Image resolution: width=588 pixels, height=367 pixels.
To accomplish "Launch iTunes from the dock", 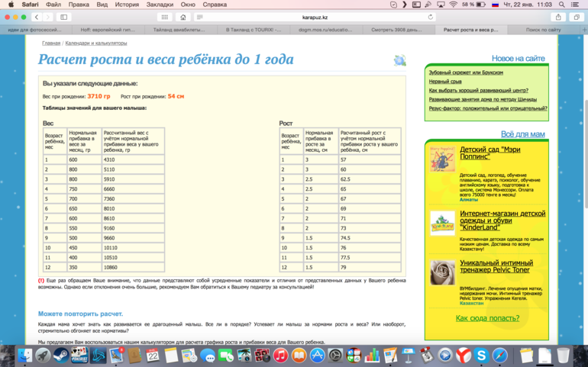I will click(x=280, y=356).
